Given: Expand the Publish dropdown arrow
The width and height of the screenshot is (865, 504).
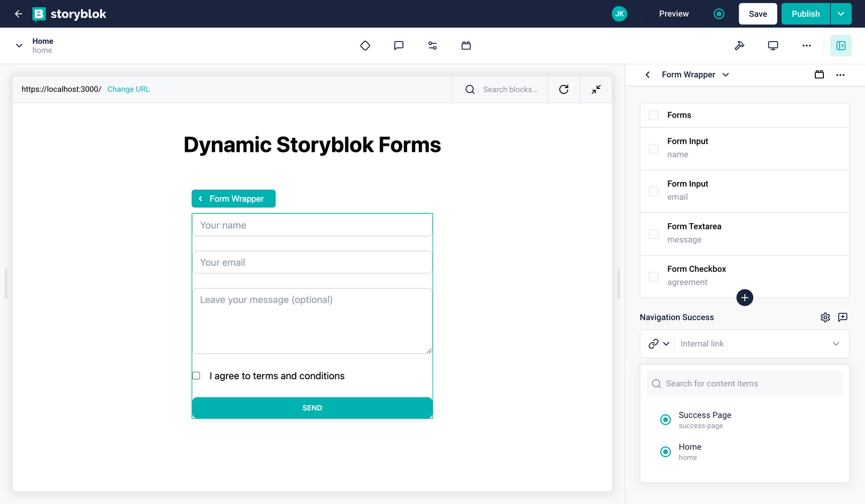Looking at the screenshot, I should click(841, 14).
